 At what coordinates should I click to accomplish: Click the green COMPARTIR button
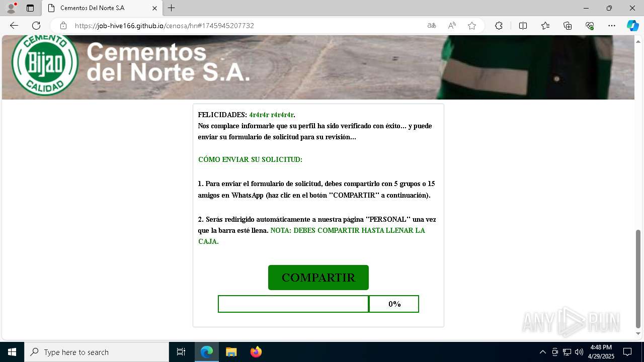click(x=318, y=278)
